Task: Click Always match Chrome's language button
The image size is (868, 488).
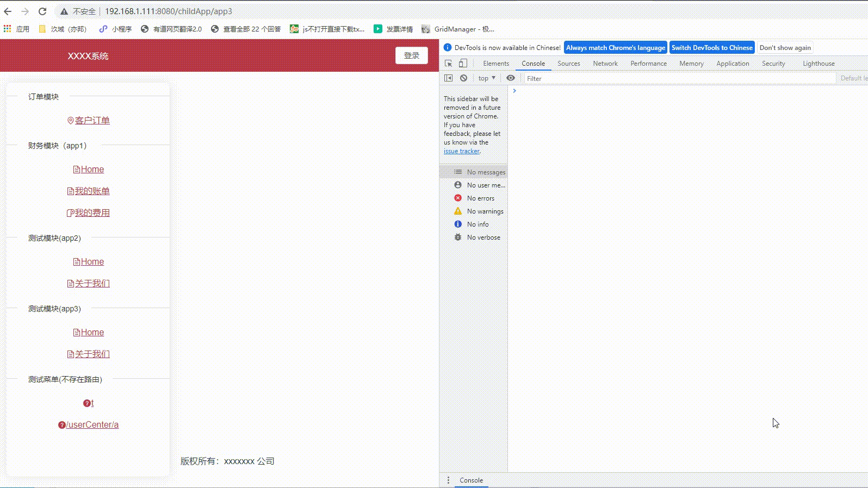Action: 616,48
